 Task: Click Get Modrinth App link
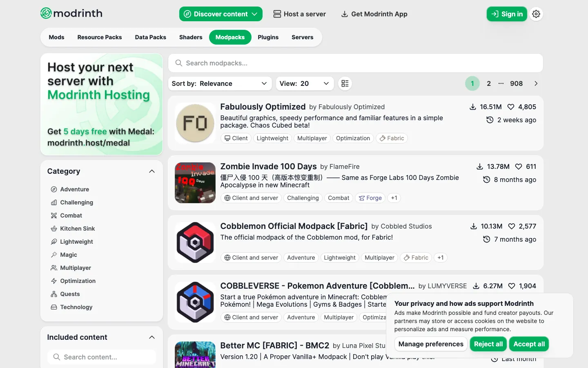374,14
